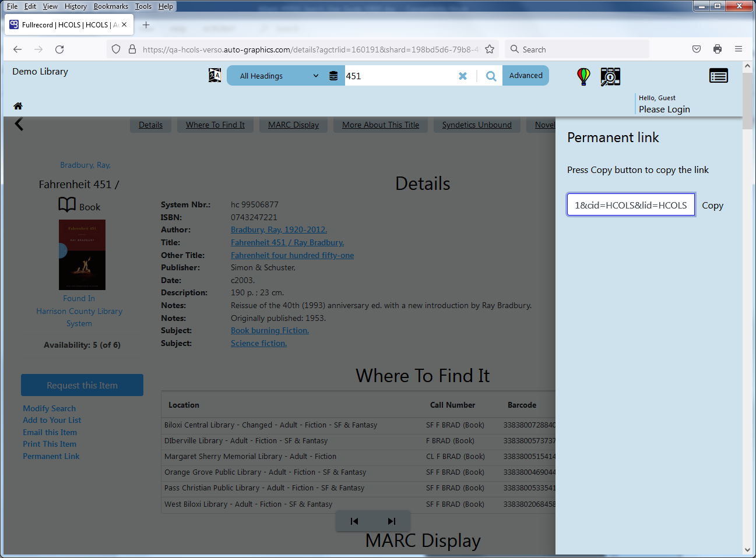Open the list menu icon top right
Screen dimensions: 756x558
pos(719,76)
